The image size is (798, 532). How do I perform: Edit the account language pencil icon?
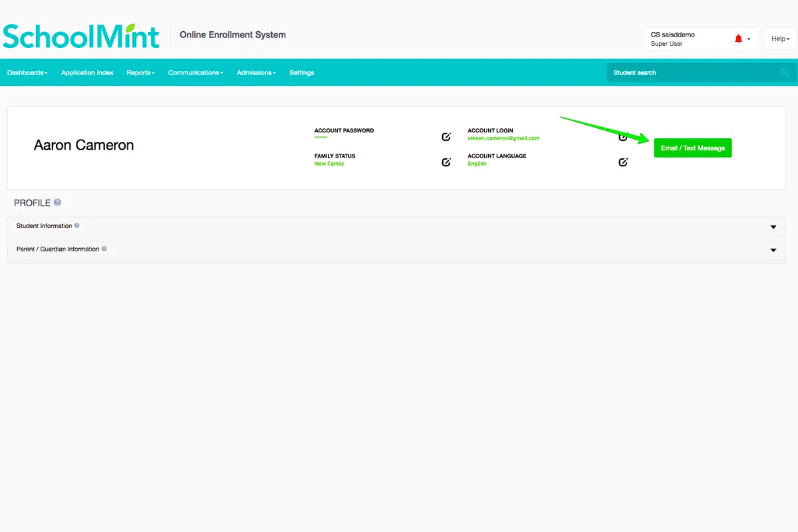tap(623, 162)
